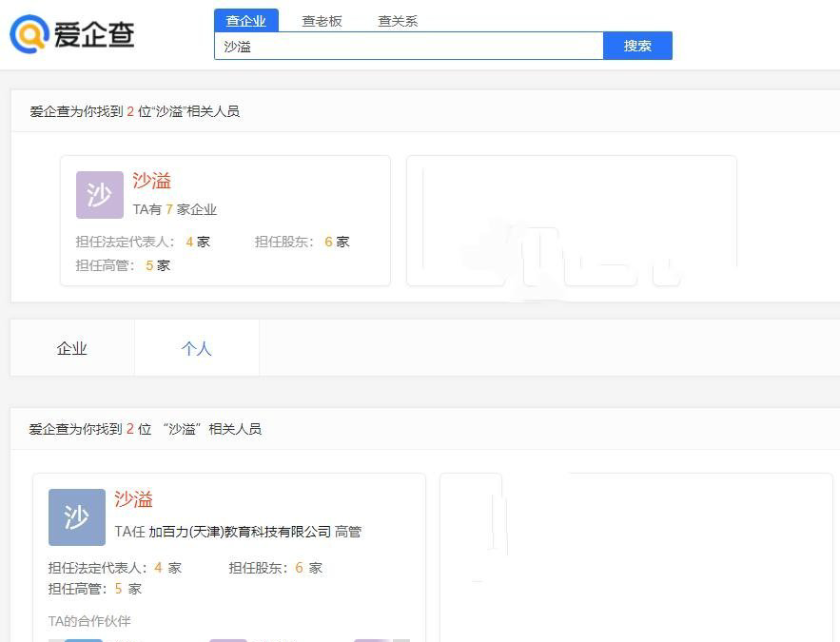Image resolution: width=840 pixels, height=642 pixels.
Task: Switch to the 个人 results tab
Action: pos(197,348)
